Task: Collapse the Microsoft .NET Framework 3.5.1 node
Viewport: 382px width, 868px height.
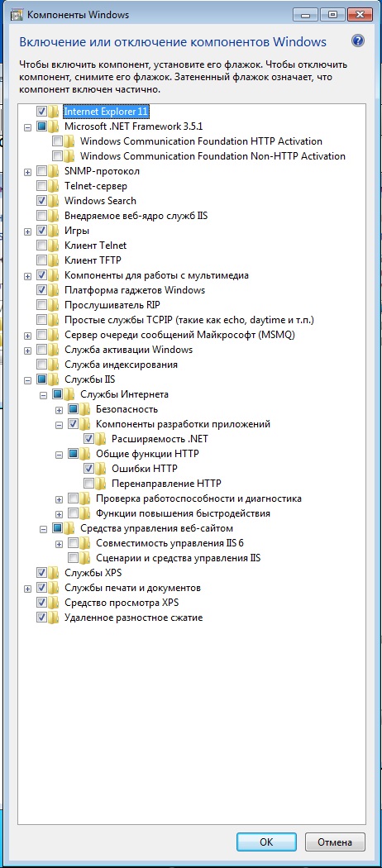Action: coord(27,126)
